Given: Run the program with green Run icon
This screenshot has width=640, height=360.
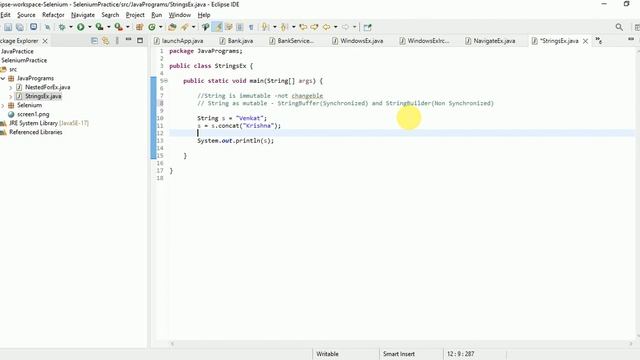Looking at the screenshot, I should pyautogui.click(x=81, y=27).
